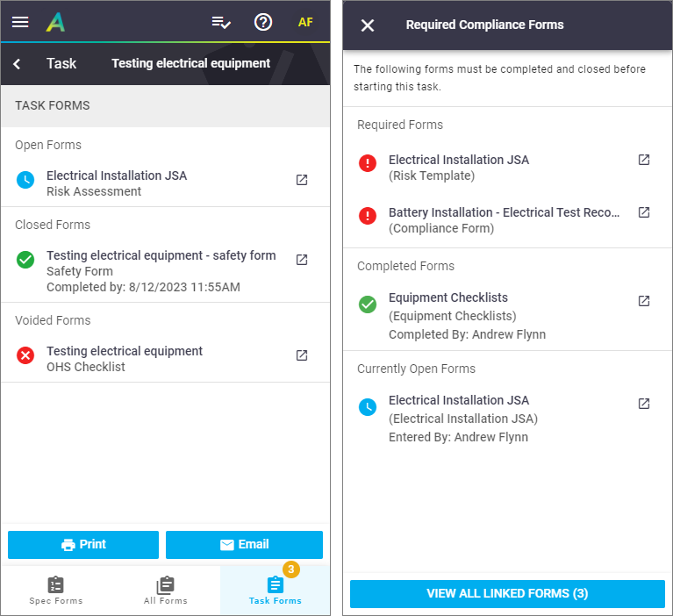Image resolution: width=673 pixels, height=616 pixels.
Task: Click red alert icon beside Risk Template form
Action: click(x=368, y=163)
